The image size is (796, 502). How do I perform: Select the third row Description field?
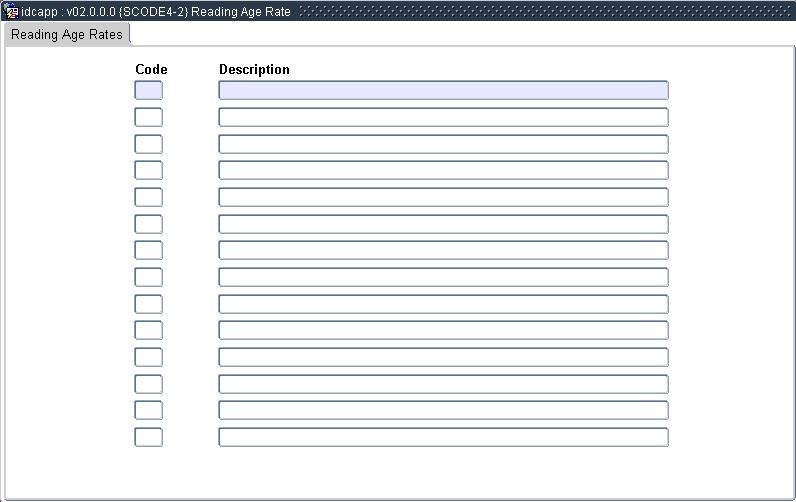coord(443,144)
